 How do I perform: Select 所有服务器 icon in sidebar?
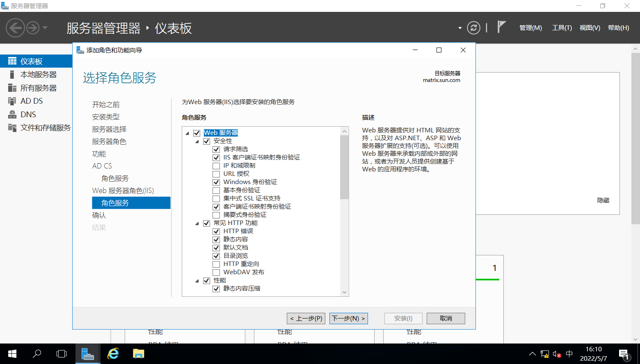[12, 88]
